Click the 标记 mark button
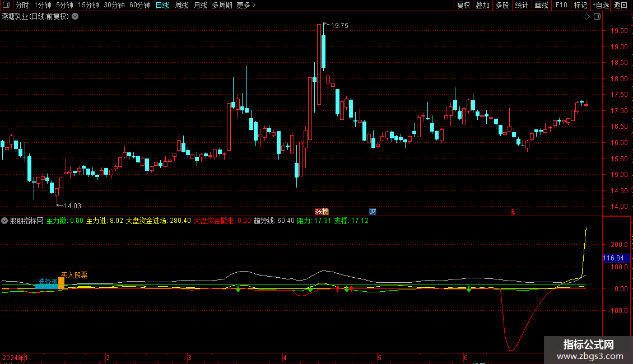Viewport: 633px width, 364px height. click(580, 5)
